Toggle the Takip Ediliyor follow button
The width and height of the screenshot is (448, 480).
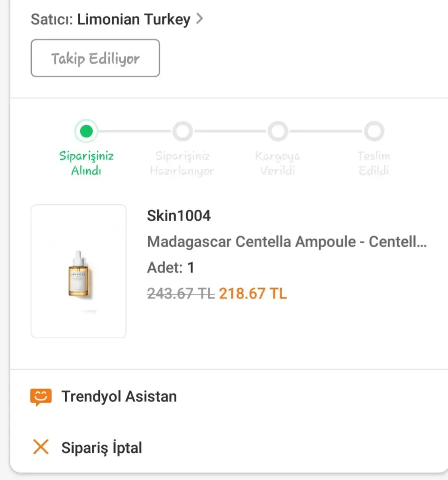(x=95, y=58)
